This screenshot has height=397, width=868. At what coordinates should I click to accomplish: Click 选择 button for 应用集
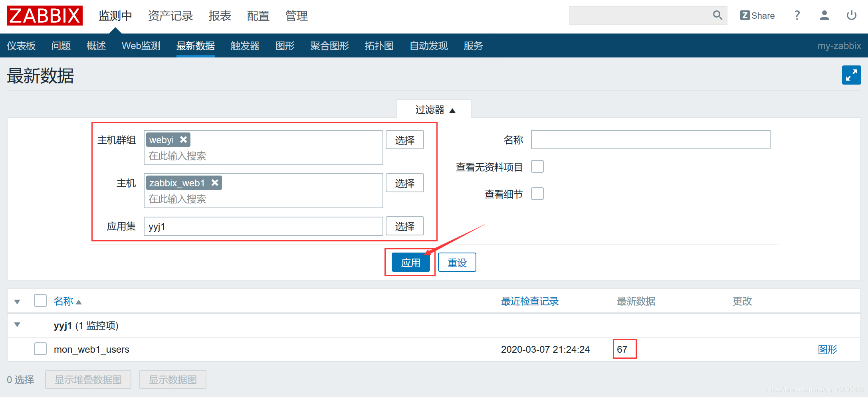click(x=405, y=226)
